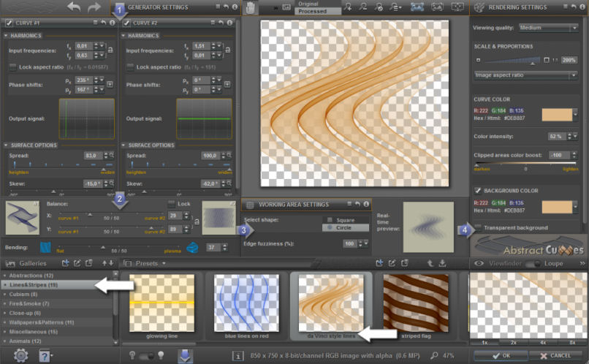Select the hand pan tool

coord(251,8)
